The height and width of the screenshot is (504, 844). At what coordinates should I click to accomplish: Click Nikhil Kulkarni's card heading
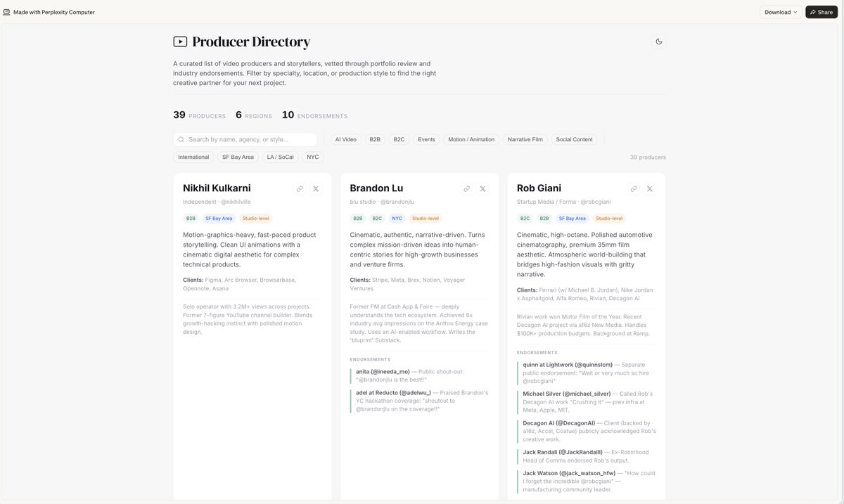[217, 188]
